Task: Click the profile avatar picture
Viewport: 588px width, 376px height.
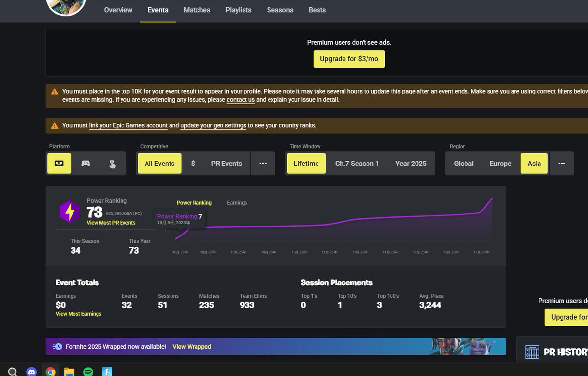Action: [66, 6]
